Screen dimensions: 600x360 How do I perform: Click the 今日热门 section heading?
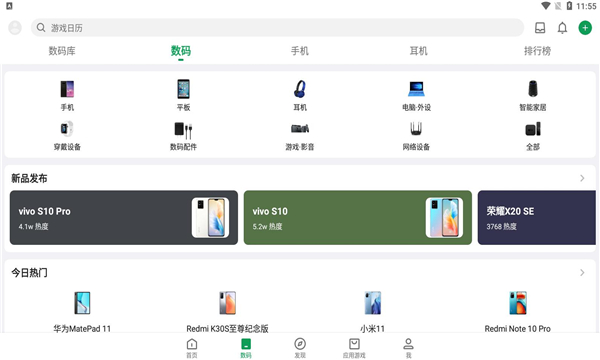[x=29, y=273]
